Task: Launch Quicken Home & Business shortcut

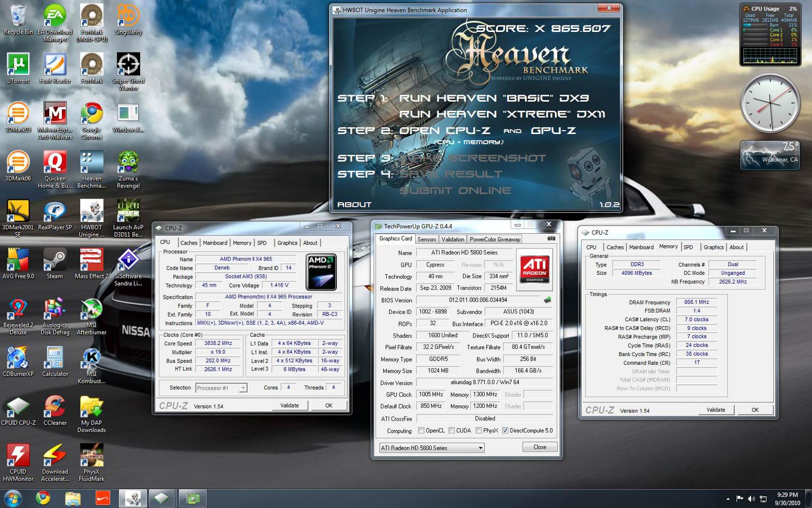Action: click(55, 169)
